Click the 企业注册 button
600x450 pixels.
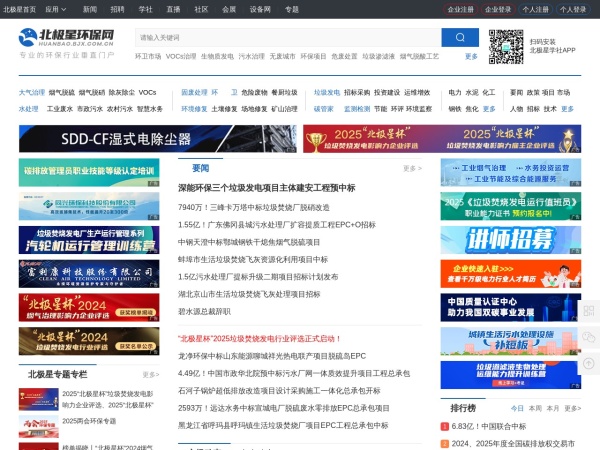[x=460, y=9]
